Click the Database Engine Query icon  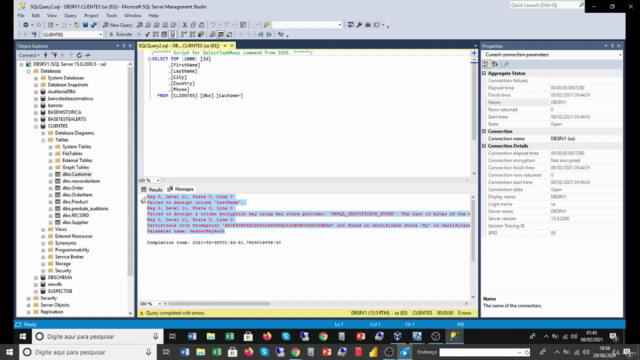(140, 25)
